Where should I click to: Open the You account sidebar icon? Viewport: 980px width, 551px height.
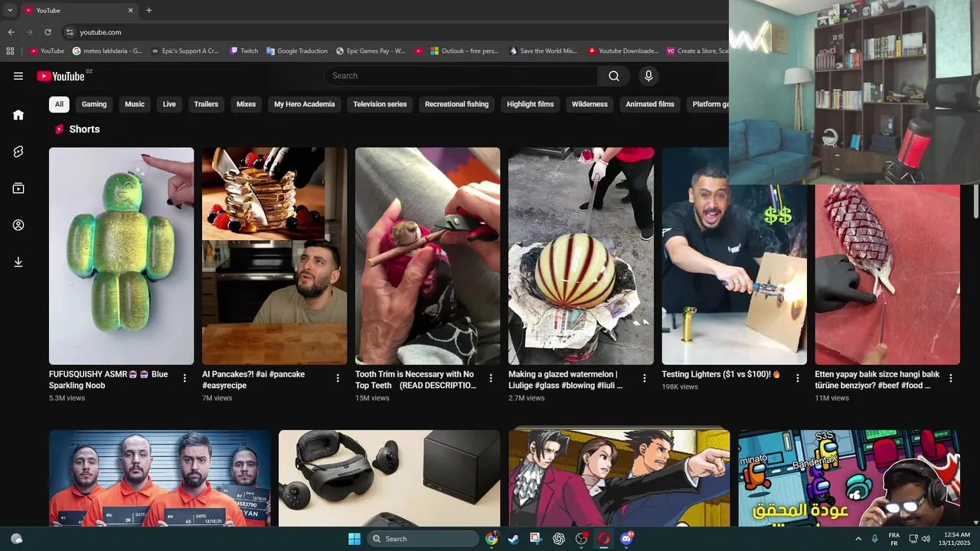pyautogui.click(x=18, y=225)
